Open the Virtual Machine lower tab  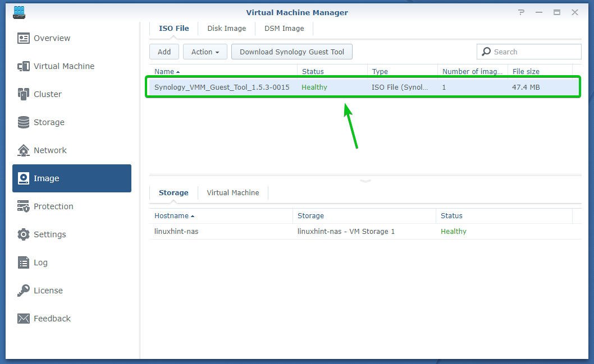click(233, 192)
